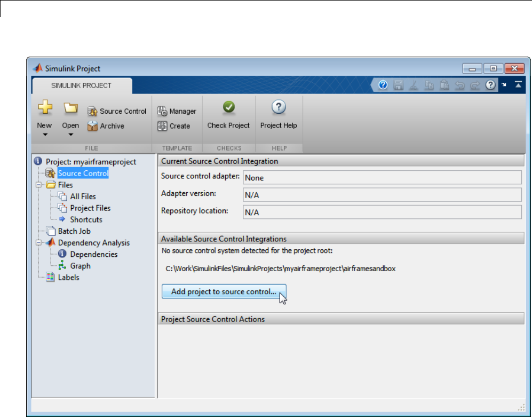Click the Source control adapter field
Viewport: 532px width, 417px height.
click(x=383, y=178)
